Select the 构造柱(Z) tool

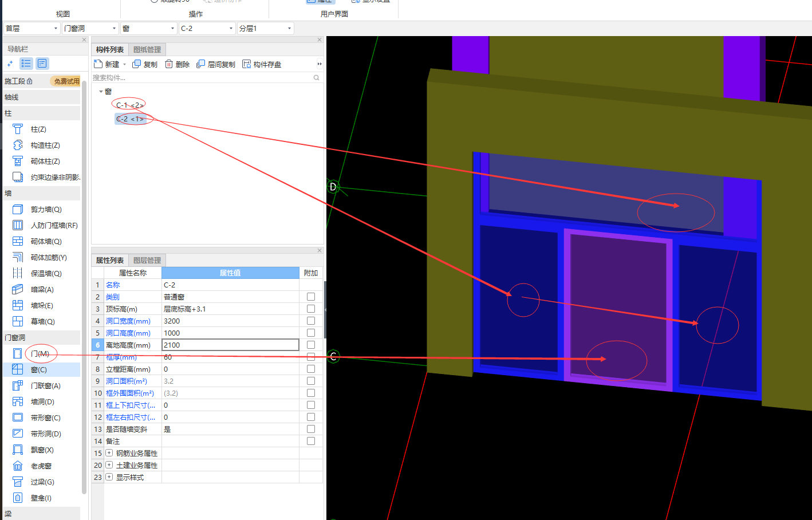pyautogui.click(x=45, y=145)
